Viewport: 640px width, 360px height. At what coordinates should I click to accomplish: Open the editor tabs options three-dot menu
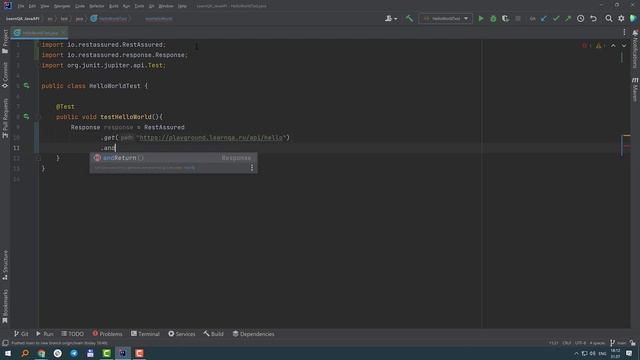(x=624, y=32)
